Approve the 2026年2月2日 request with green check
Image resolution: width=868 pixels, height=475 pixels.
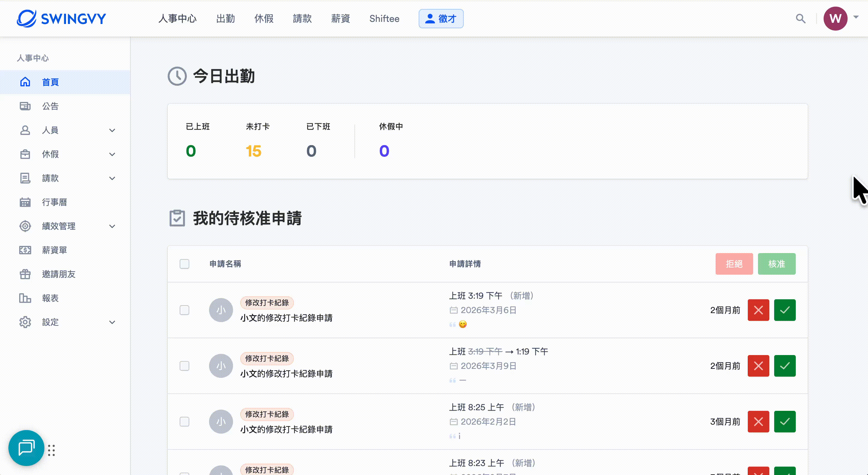tap(785, 421)
